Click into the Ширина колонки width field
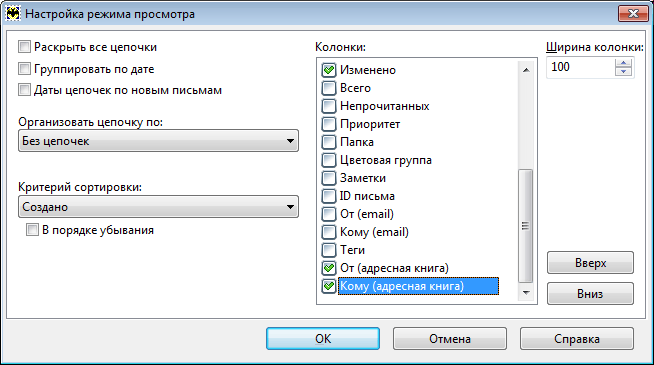The height and width of the screenshot is (365, 654). pos(581,67)
